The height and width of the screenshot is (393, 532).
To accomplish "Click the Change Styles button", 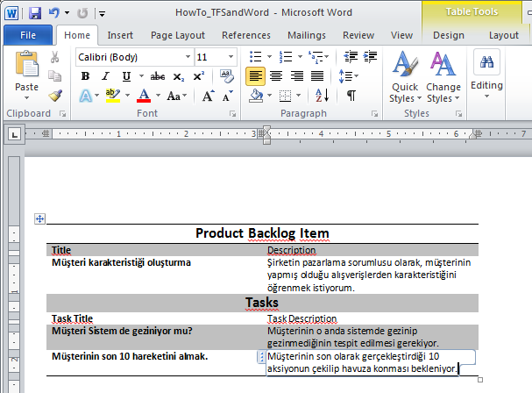I will coord(443,78).
